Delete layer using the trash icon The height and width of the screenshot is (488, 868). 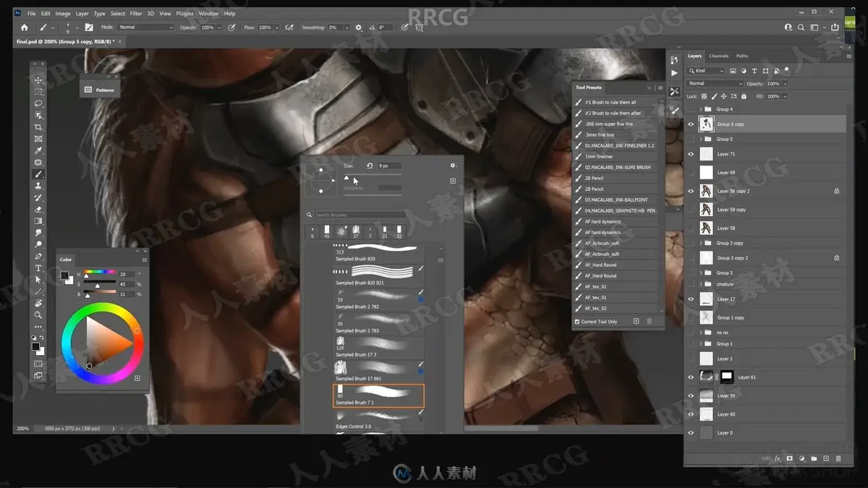[x=838, y=458]
